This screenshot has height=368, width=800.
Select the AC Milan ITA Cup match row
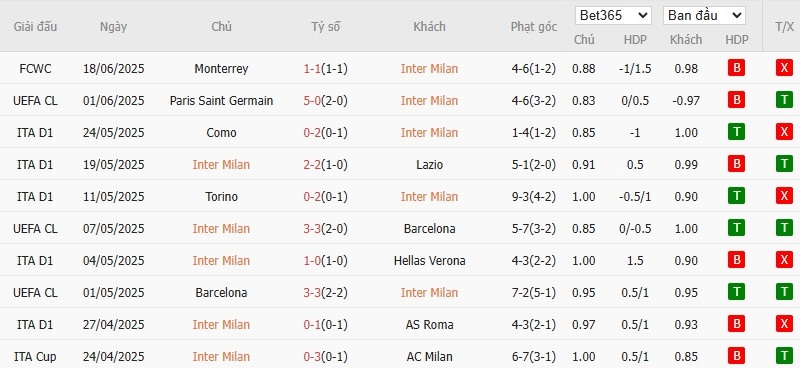(400, 356)
